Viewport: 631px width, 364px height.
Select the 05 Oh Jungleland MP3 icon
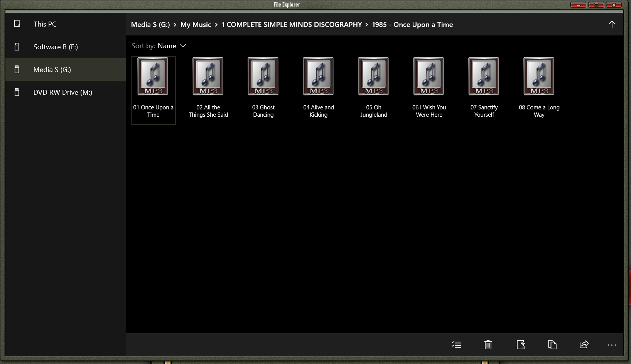point(374,76)
